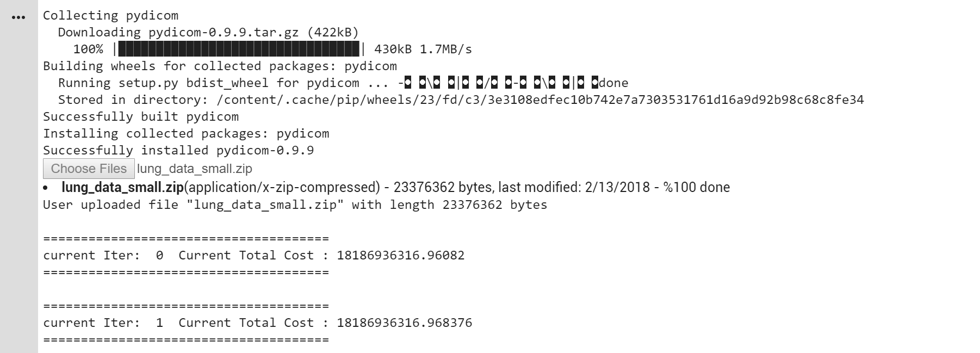Click the pip download progress bar
The image size is (980, 353).
pos(239,49)
